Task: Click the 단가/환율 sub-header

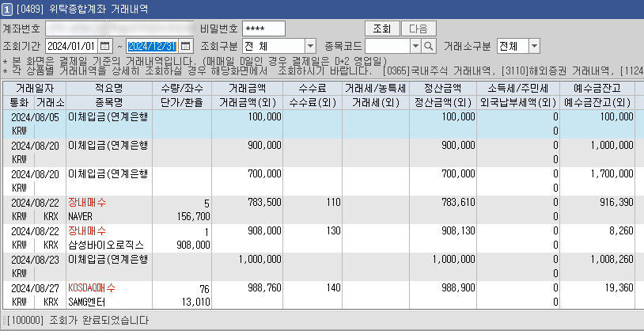Action: coord(182,102)
